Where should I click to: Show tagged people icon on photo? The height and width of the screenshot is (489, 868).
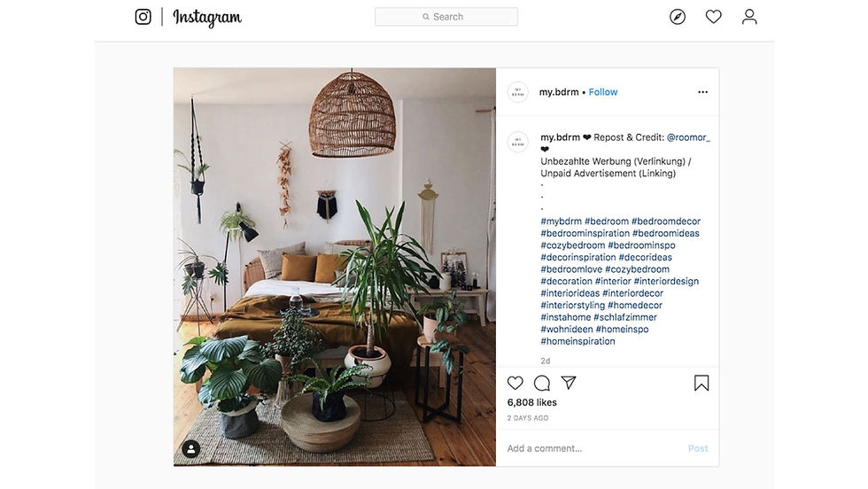click(x=191, y=448)
